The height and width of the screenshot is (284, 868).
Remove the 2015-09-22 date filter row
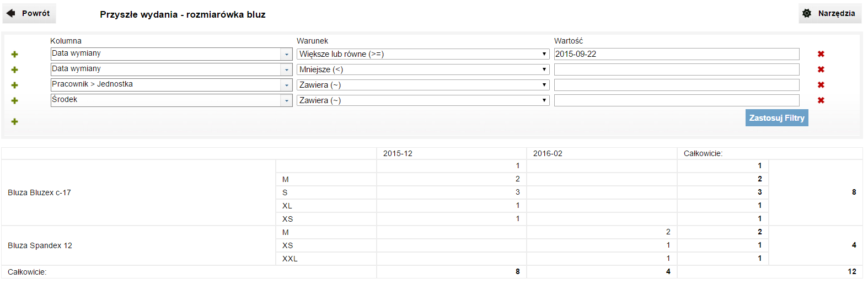(821, 54)
